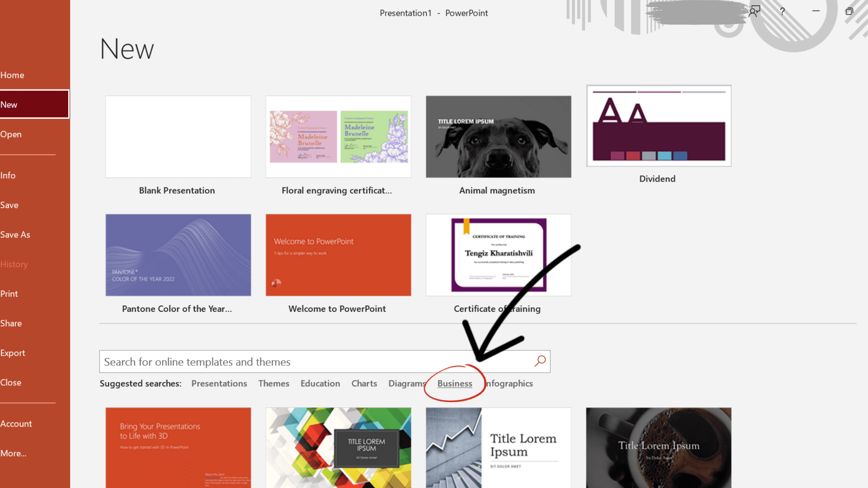
Task: Click the Blank Presentation label
Action: click(x=177, y=190)
